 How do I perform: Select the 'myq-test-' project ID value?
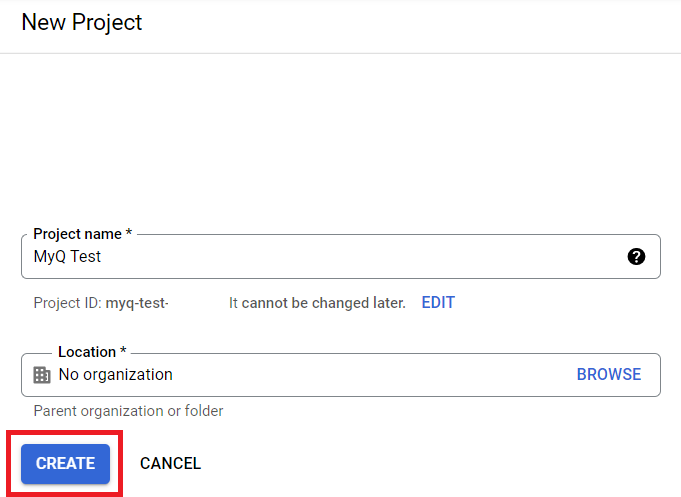click(x=137, y=303)
